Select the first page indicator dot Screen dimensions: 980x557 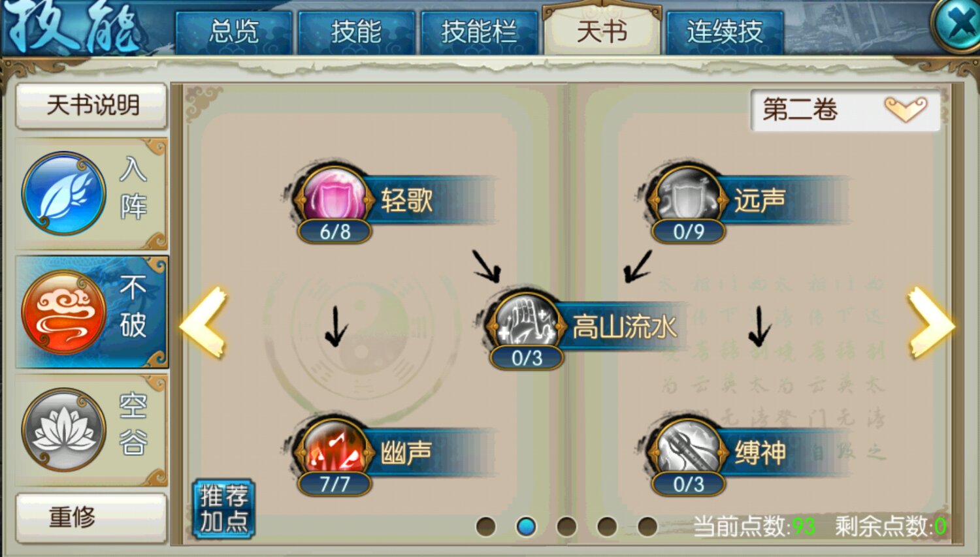(x=485, y=526)
